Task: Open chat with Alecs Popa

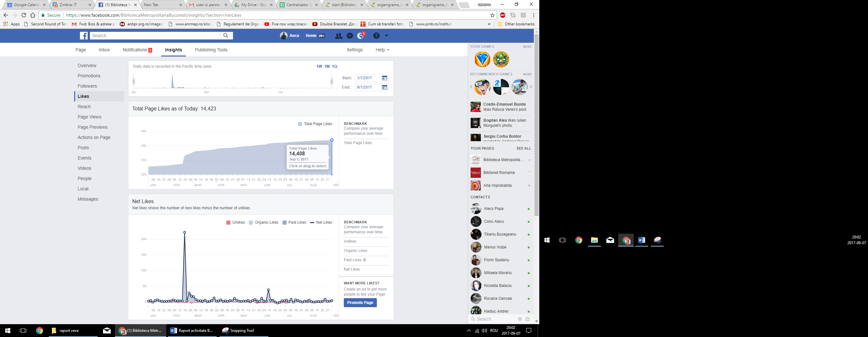Action: point(500,209)
